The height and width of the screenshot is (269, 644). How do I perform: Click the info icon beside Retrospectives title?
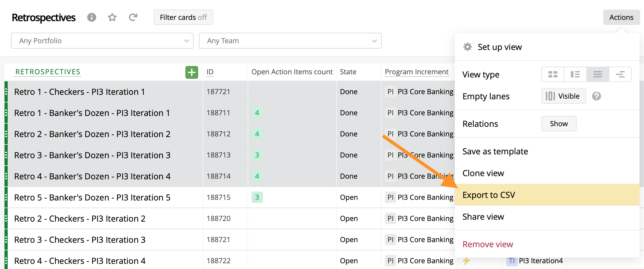point(92,17)
